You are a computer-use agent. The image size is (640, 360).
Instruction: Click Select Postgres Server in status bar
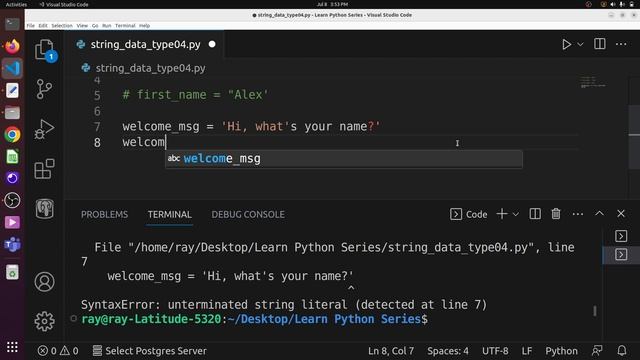[x=149, y=351]
